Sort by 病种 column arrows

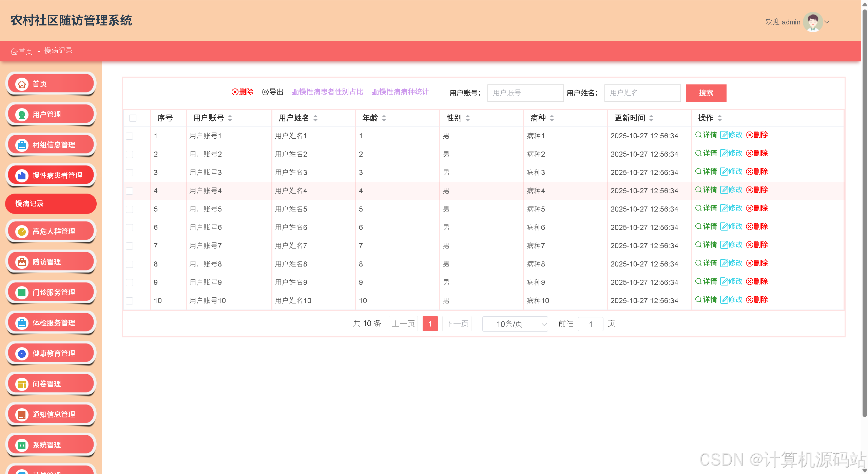pos(552,118)
